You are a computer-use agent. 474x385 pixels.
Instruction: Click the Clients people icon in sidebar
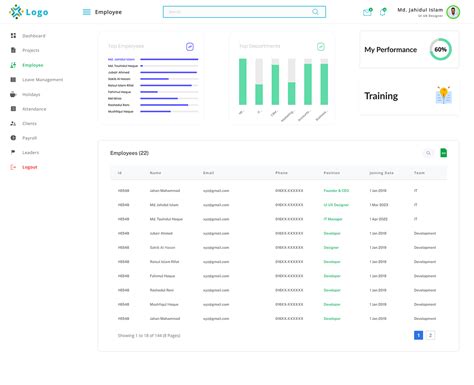(x=13, y=123)
